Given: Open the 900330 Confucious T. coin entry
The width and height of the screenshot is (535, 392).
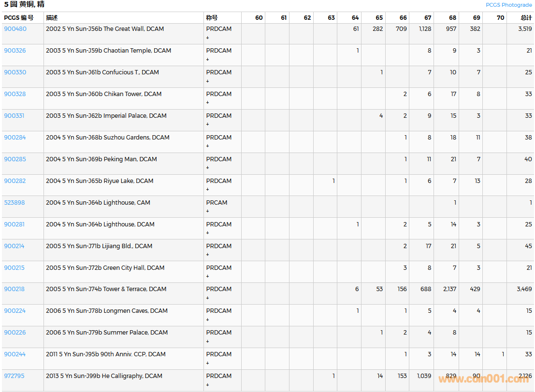Looking at the screenshot, I should (15, 72).
